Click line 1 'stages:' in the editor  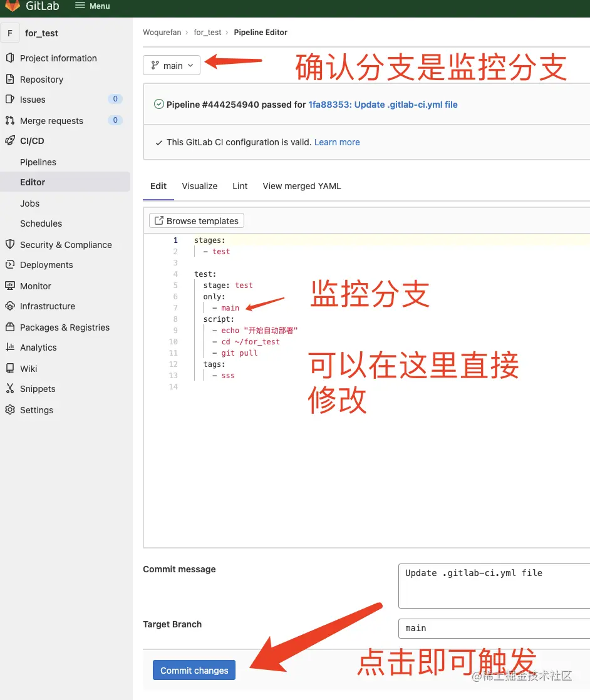(209, 240)
